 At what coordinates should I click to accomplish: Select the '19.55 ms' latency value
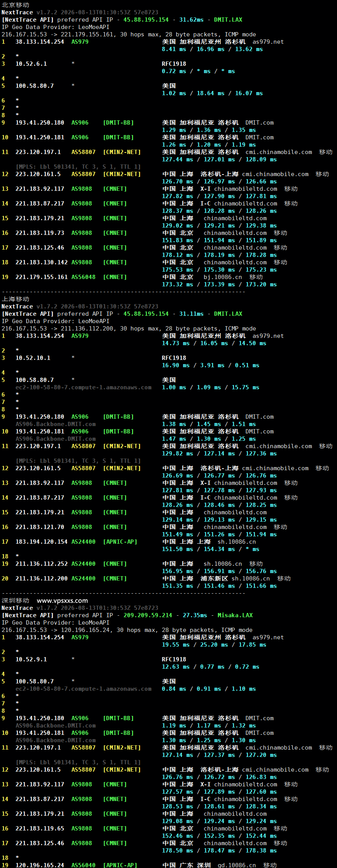coord(176,644)
